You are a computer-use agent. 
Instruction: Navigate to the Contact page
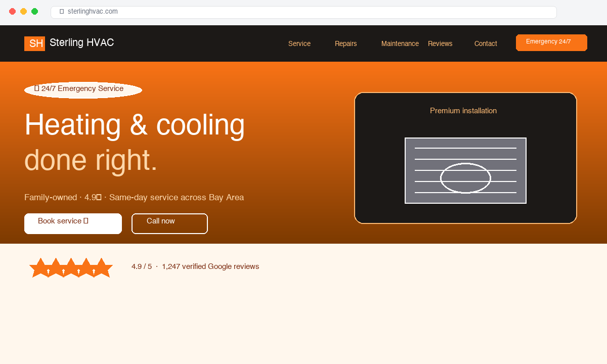click(x=486, y=44)
